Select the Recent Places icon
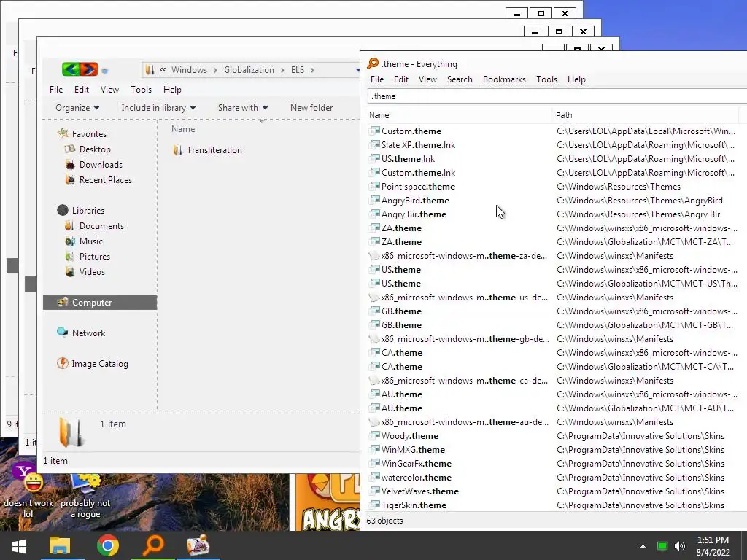This screenshot has height=560, width=747. pyautogui.click(x=70, y=180)
